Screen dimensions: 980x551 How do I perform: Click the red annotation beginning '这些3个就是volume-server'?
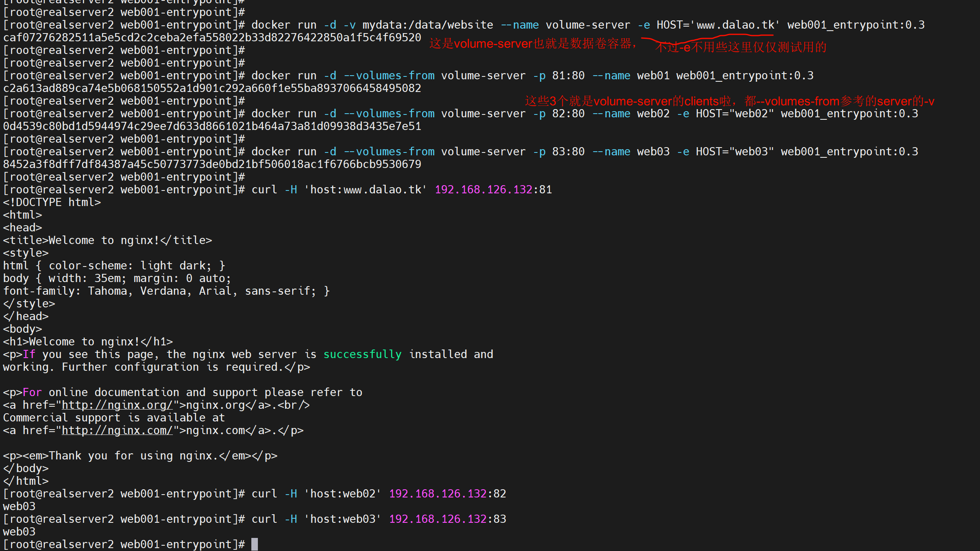(x=729, y=101)
